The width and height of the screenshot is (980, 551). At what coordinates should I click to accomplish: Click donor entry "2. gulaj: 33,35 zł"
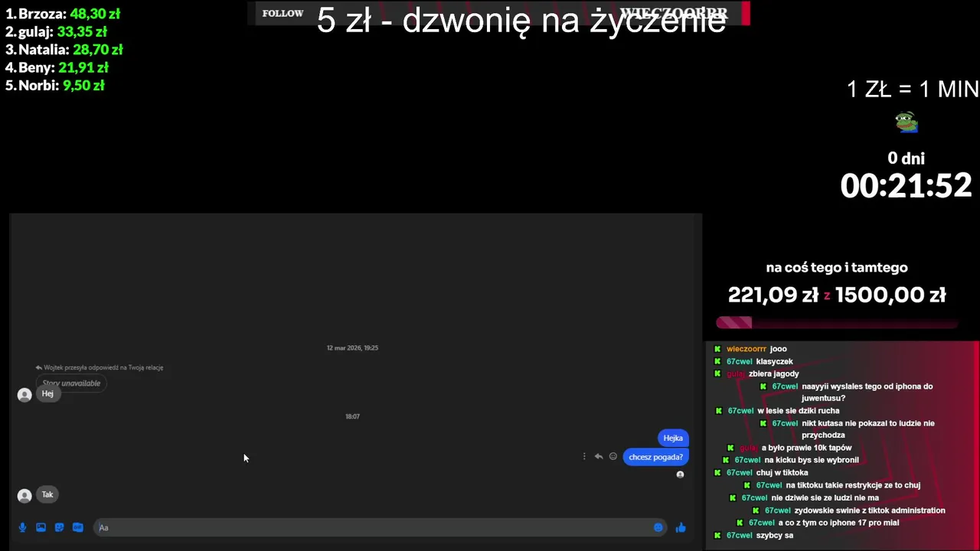click(56, 31)
